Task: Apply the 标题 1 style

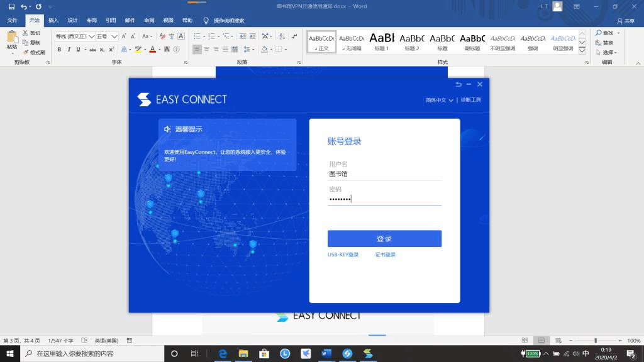Action: point(382,42)
